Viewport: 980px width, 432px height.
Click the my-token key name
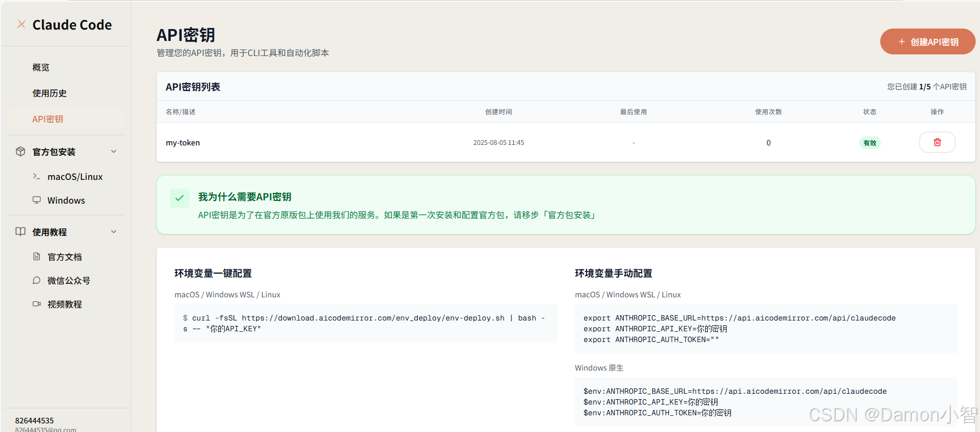click(x=183, y=143)
